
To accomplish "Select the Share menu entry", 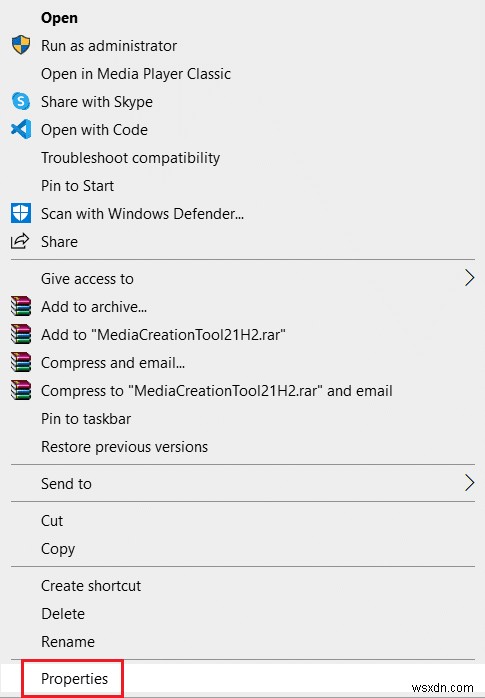I will [59, 242].
